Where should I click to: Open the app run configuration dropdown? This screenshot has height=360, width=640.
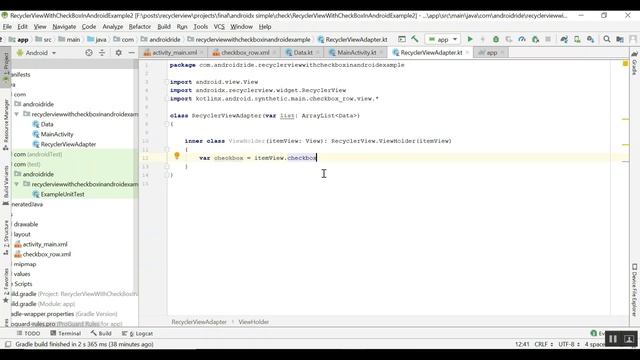pos(443,39)
